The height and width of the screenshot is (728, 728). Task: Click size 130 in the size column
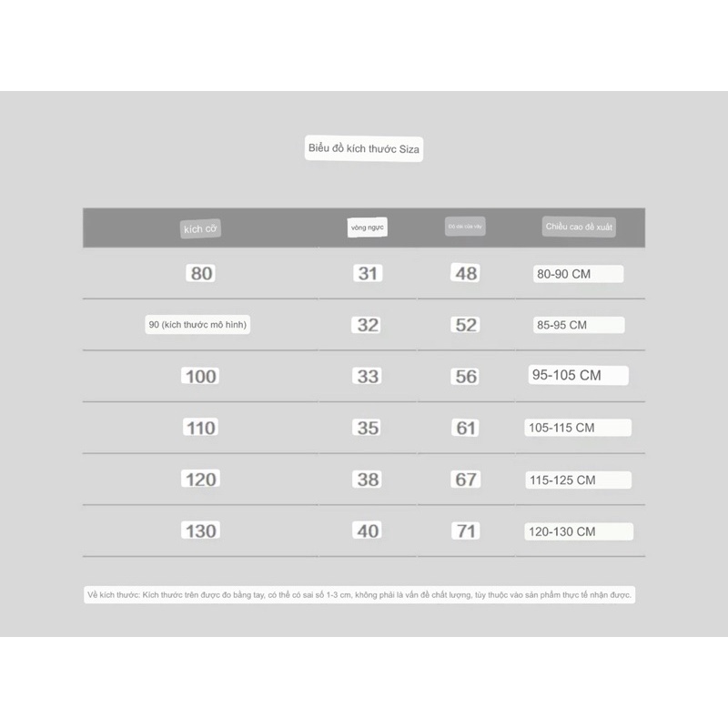pos(200,531)
